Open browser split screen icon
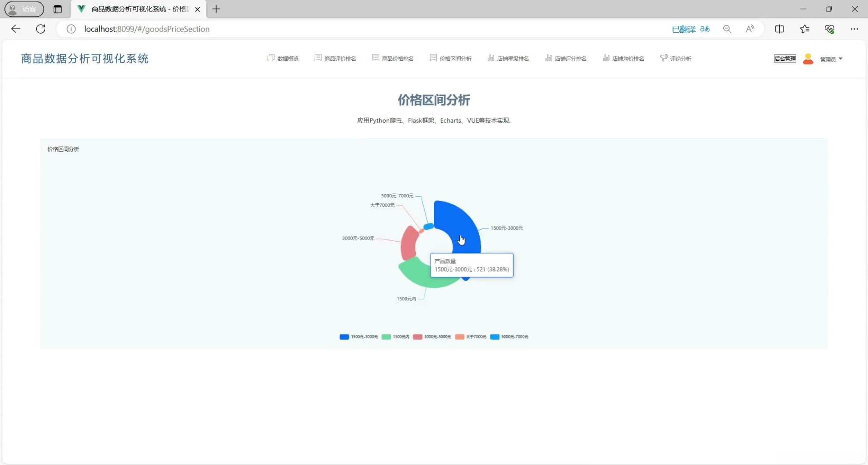Image resolution: width=868 pixels, height=465 pixels. 779,29
